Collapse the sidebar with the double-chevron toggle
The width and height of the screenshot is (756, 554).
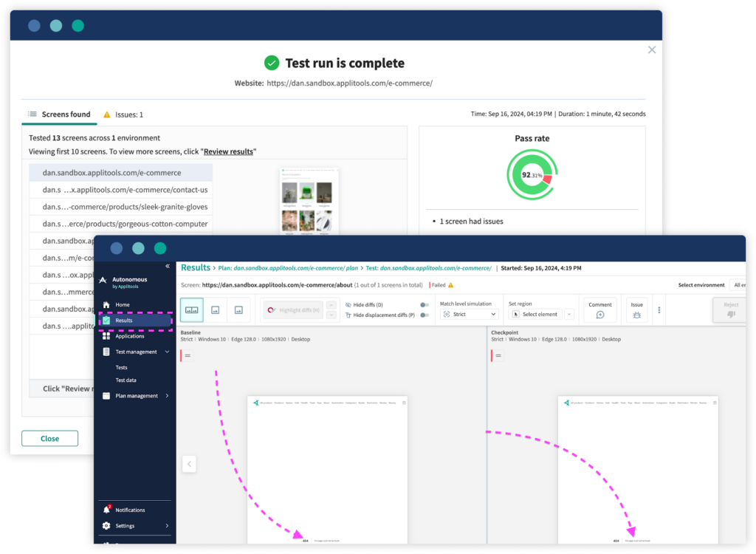[x=168, y=267]
